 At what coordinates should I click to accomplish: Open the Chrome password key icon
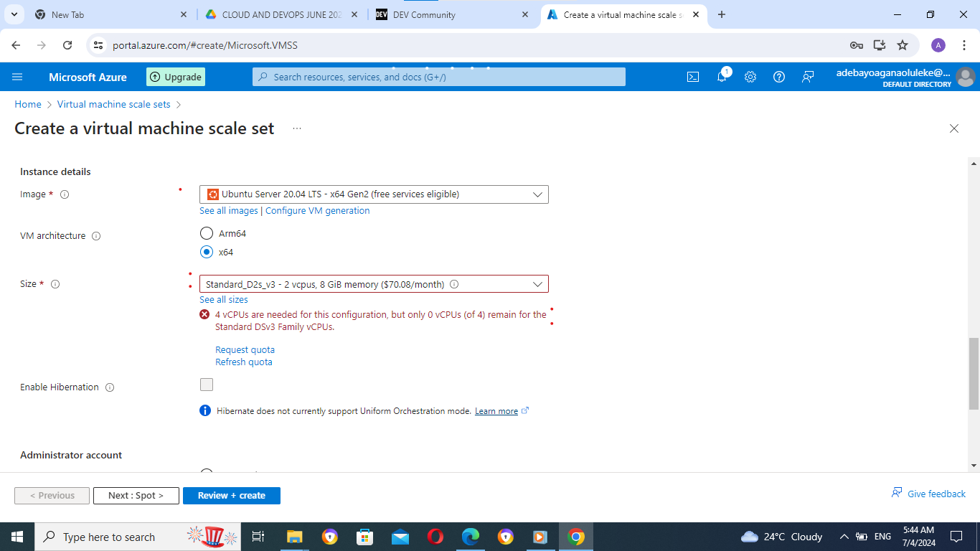pyautogui.click(x=856, y=45)
